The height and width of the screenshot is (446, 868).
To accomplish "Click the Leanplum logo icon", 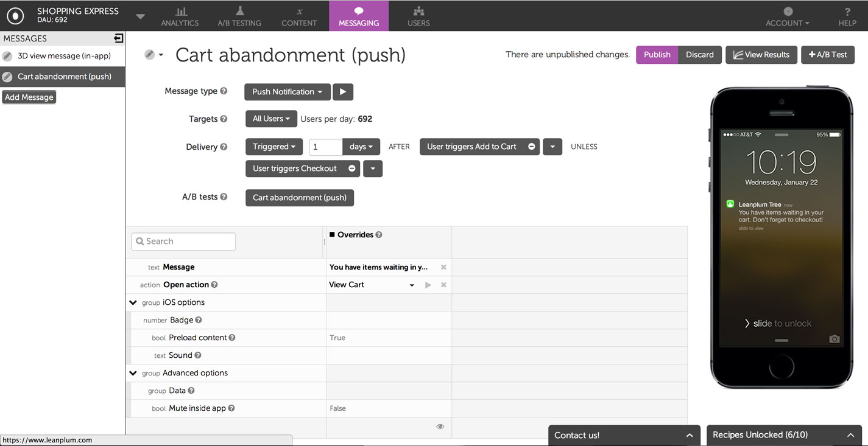I will tap(15, 16).
